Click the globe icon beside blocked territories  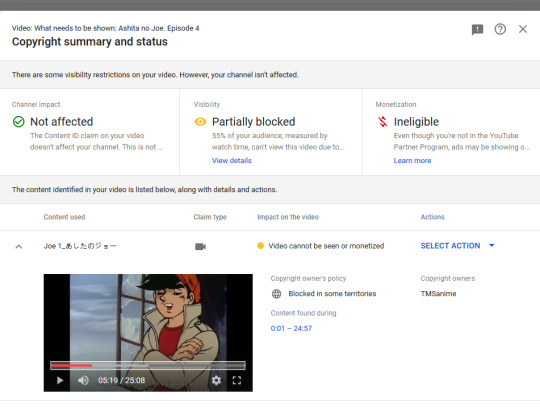(x=277, y=294)
